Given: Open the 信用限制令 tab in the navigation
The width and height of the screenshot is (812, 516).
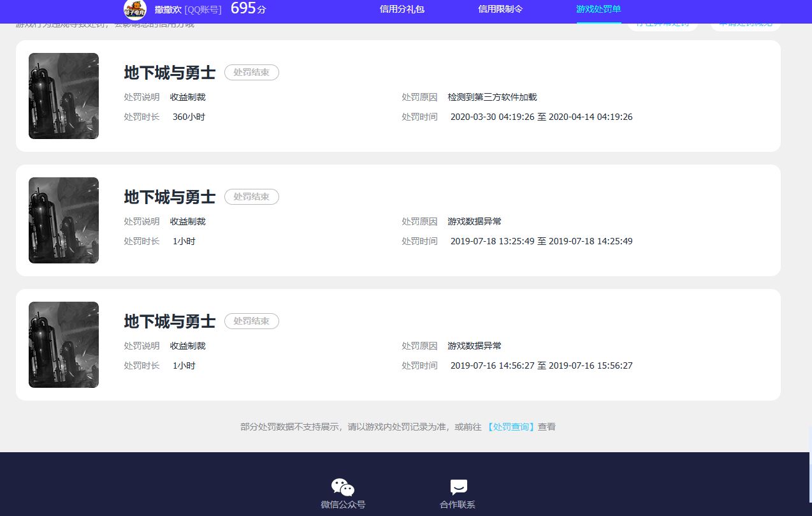Looking at the screenshot, I should 500,10.
